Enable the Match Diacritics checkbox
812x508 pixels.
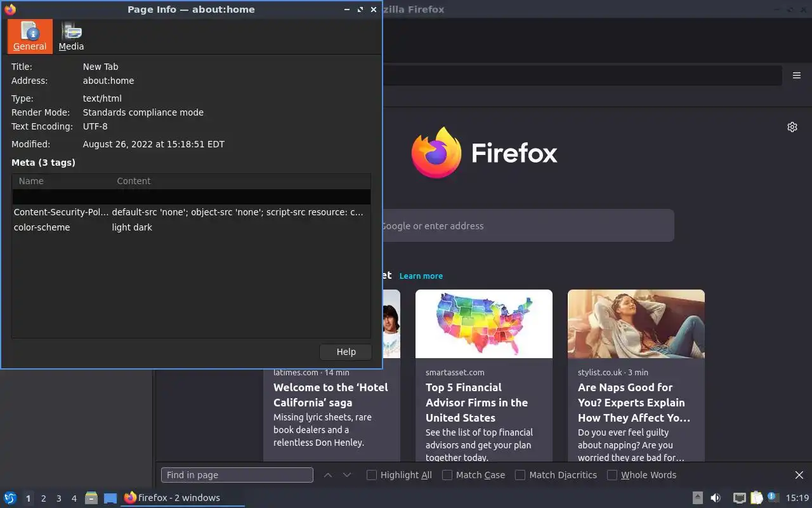pos(520,475)
